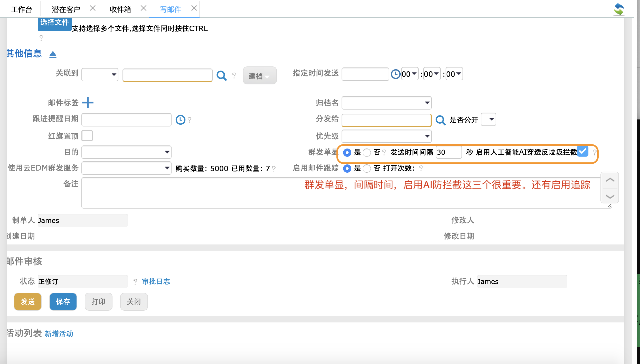Click clock icon next to 跟进提醒日期 field

coord(180,120)
